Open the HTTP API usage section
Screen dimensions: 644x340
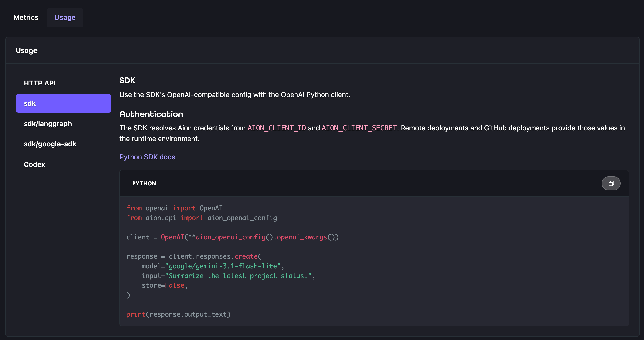[x=63, y=83]
